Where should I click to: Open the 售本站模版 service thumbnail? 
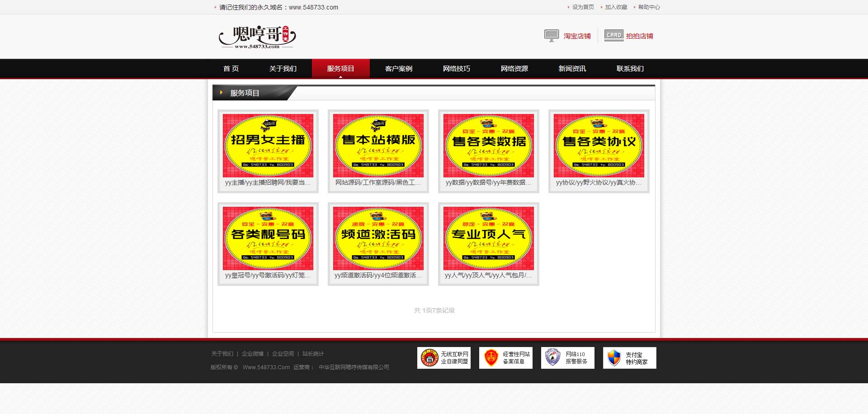(x=378, y=146)
